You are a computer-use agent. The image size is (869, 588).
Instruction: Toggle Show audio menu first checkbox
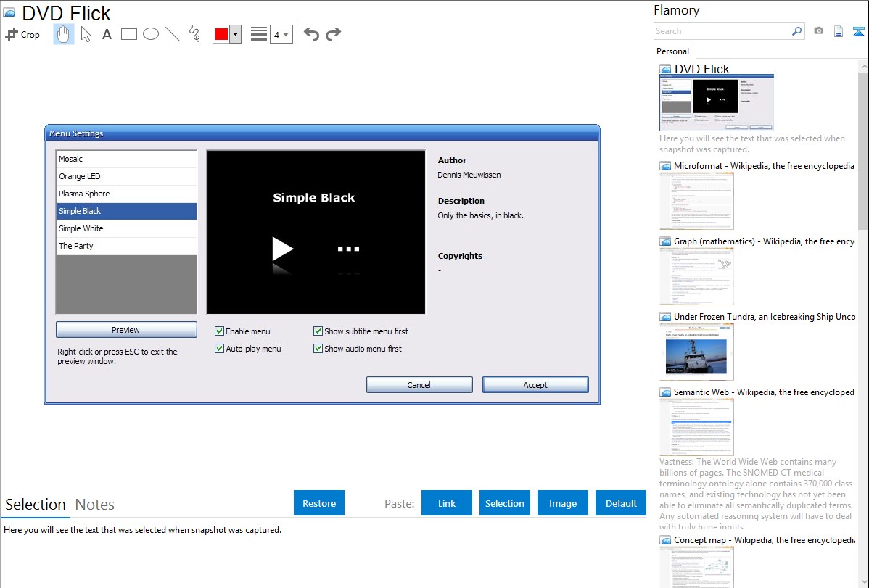pyautogui.click(x=318, y=349)
